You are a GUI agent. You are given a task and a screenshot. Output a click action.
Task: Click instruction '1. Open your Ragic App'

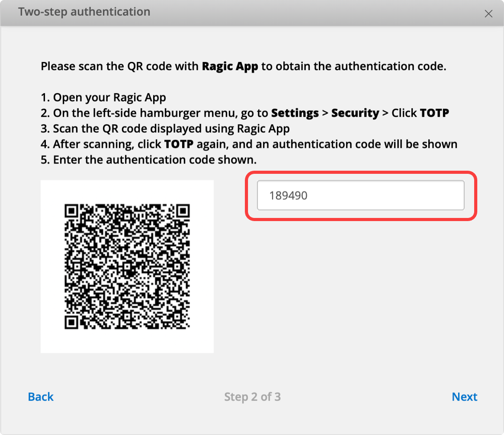[103, 98]
